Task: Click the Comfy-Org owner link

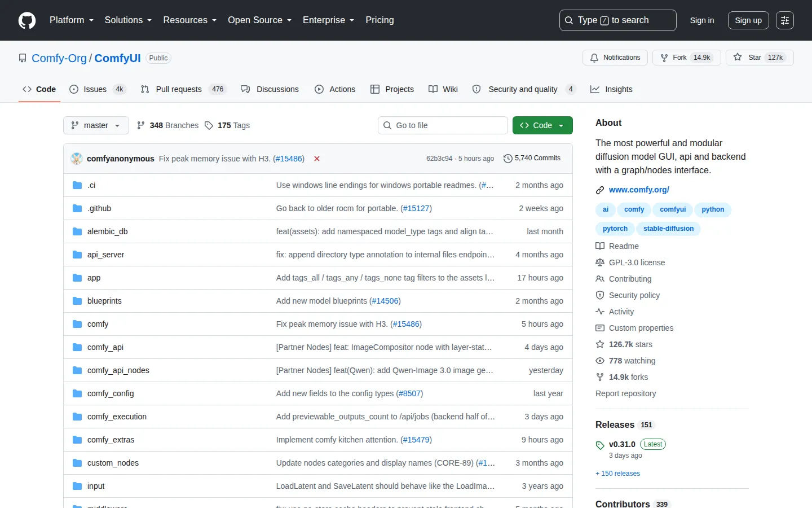Action: pos(59,58)
